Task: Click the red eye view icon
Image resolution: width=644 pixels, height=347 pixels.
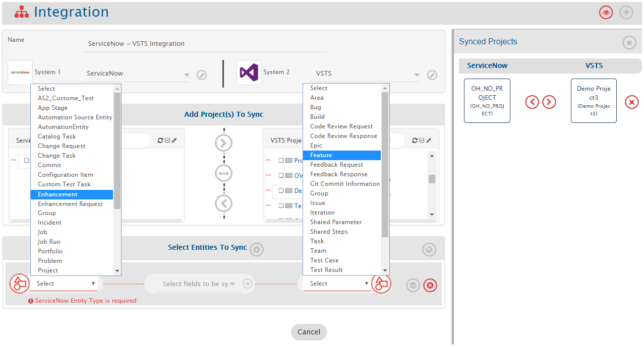Action: coord(606,13)
